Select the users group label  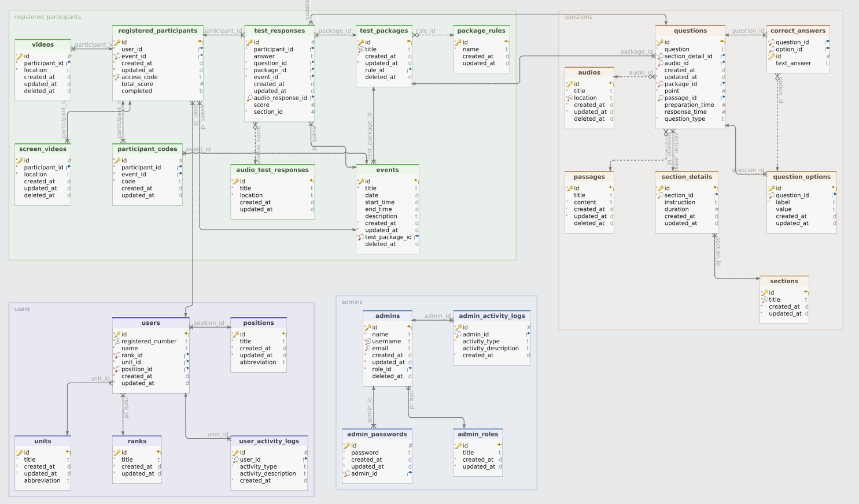point(21,309)
